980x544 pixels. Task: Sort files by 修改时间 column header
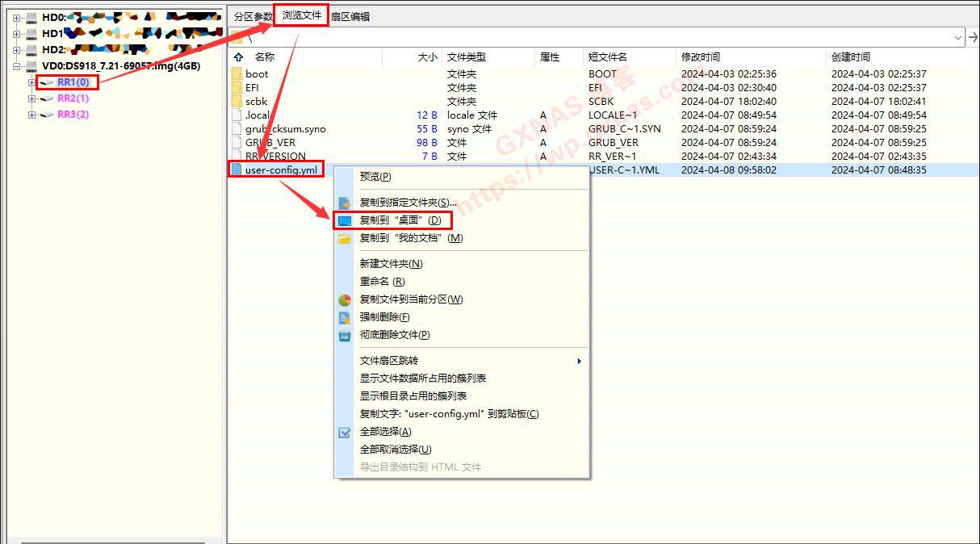click(701, 57)
